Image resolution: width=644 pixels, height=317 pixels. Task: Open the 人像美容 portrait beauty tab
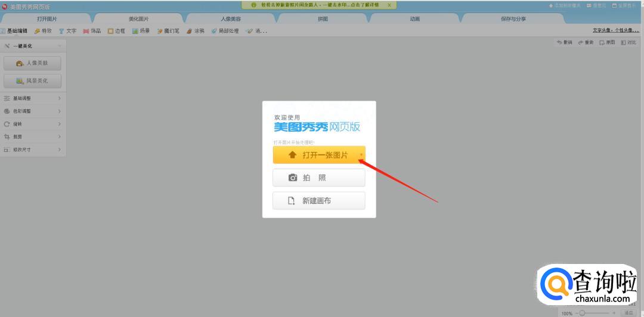click(231, 19)
